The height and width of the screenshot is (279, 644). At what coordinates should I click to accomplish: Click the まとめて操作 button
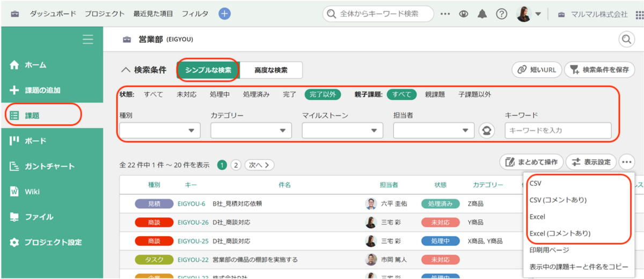click(531, 161)
